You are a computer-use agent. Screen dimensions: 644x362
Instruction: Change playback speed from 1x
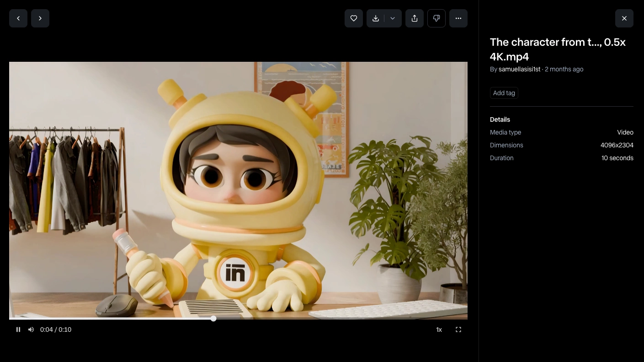439,330
